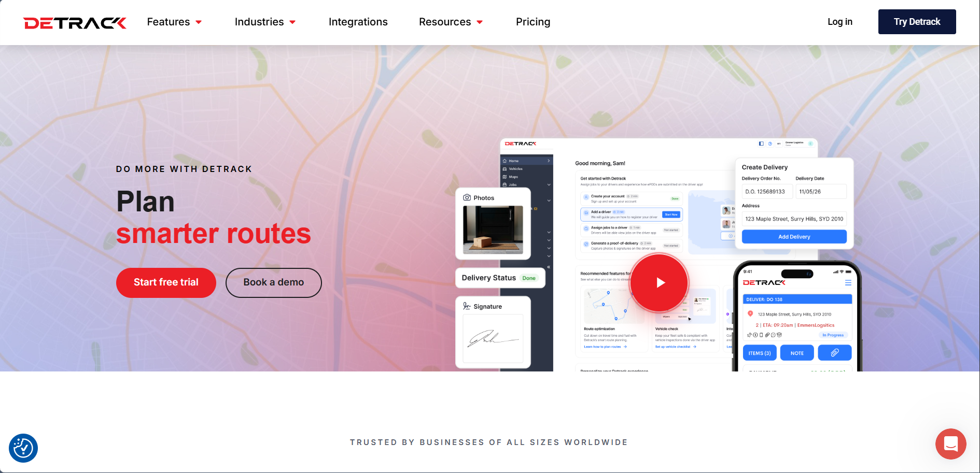Click 'Set up vehicle checklist' link
The image size is (980, 473).
(x=675, y=347)
